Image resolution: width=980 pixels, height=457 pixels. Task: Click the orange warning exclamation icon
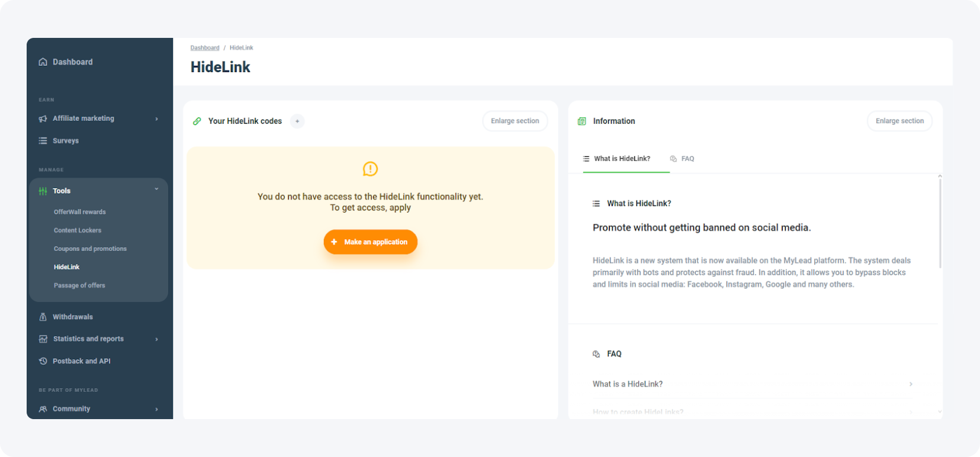click(370, 169)
